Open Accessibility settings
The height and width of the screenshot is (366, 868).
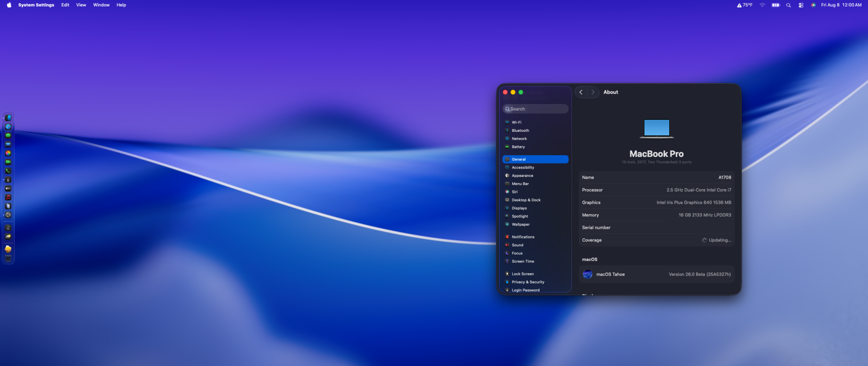[536, 167]
